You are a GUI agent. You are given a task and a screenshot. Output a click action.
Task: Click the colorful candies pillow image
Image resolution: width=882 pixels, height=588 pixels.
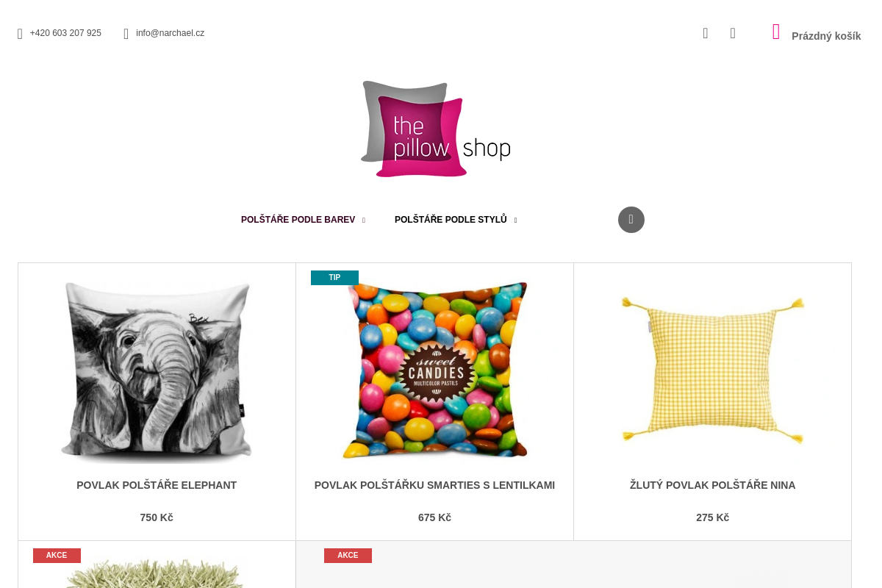[x=434, y=370]
